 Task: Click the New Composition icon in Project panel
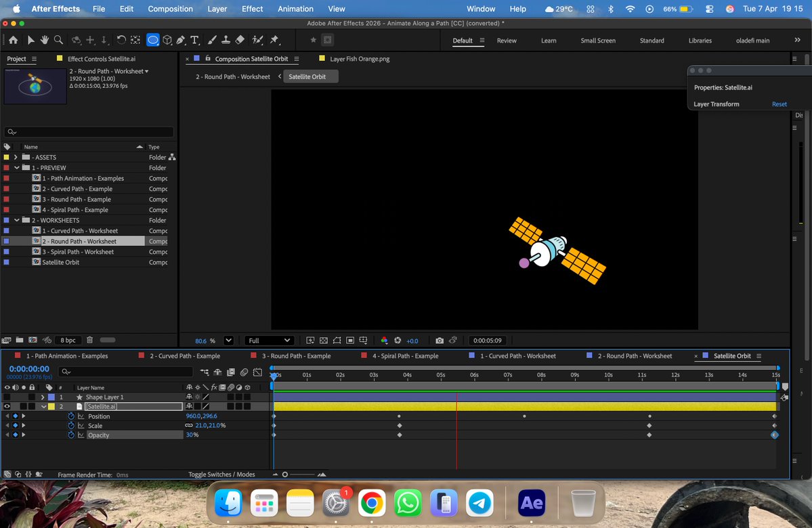click(33, 340)
